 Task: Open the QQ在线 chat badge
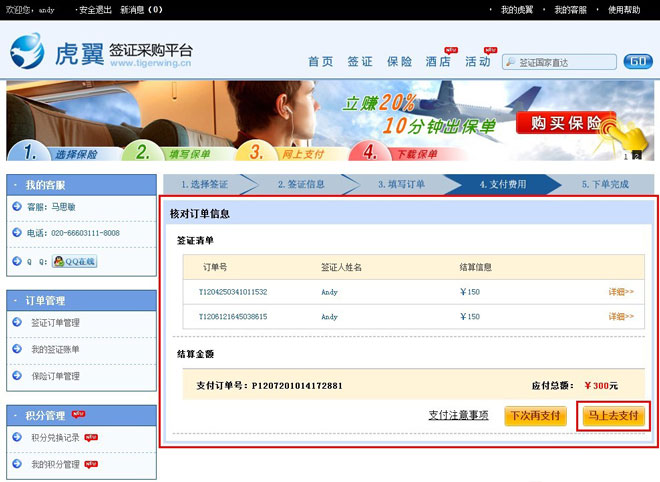point(75,261)
